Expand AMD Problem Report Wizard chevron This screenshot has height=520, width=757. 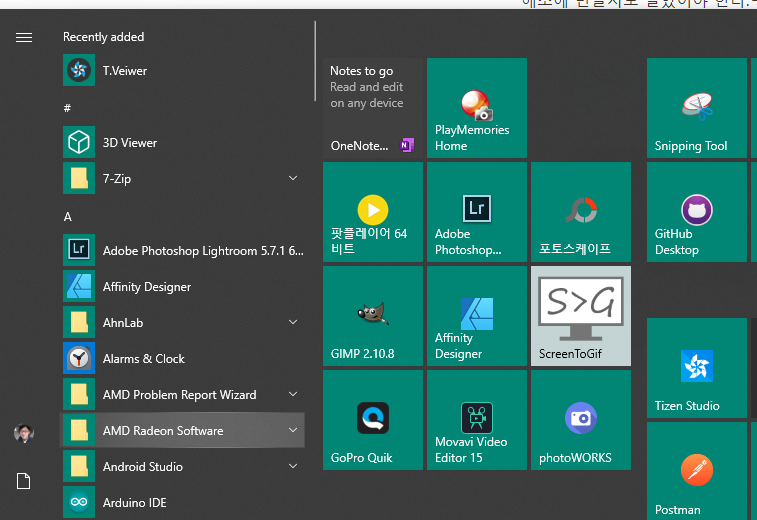[293, 394]
